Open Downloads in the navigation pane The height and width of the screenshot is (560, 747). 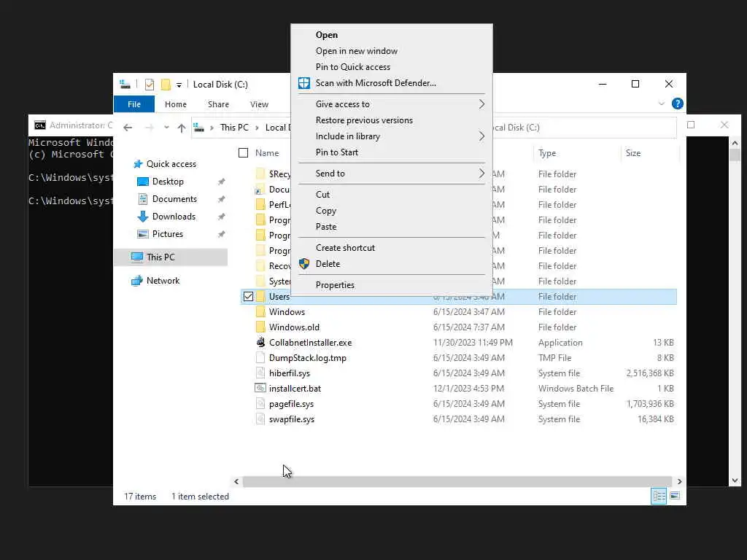[x=174, y=217]
